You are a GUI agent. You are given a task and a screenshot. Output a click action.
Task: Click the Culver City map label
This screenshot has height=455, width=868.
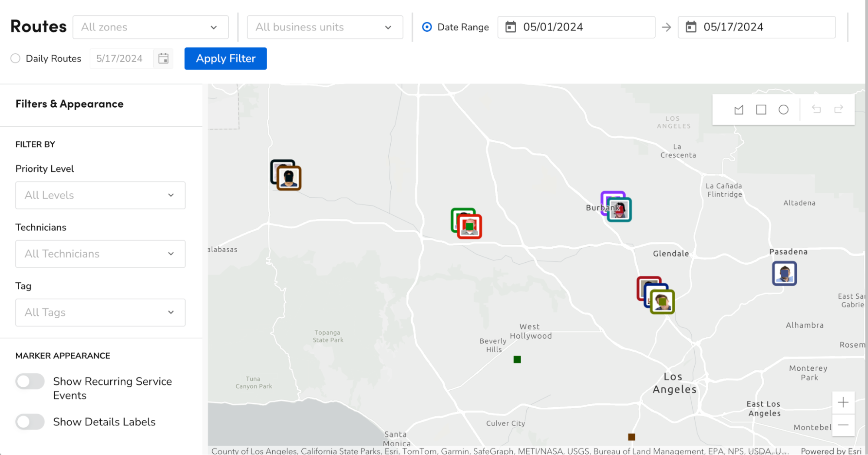[x=505, y=423]
